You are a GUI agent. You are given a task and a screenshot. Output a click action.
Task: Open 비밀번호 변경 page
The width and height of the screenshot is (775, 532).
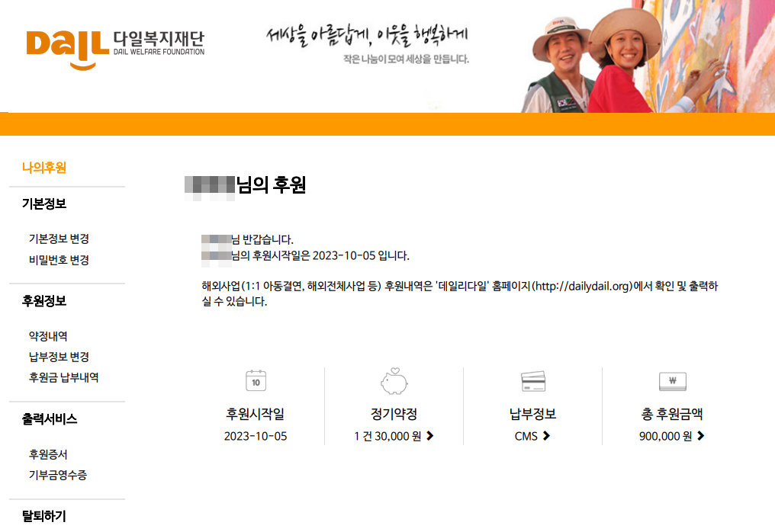59,260
